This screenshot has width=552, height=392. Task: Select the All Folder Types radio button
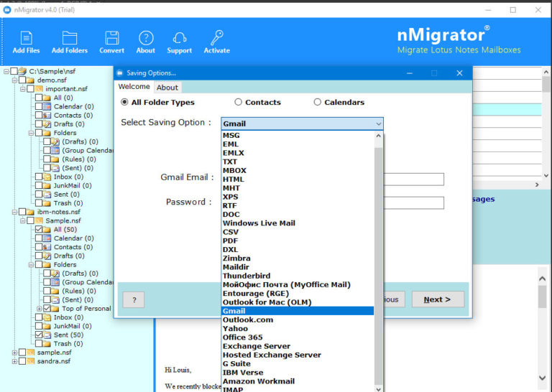point(124,102)
